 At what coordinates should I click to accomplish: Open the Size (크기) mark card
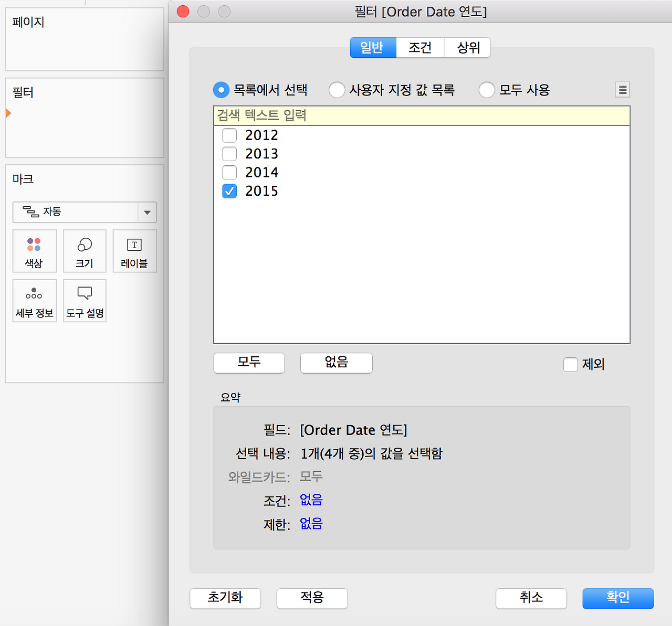85,251
